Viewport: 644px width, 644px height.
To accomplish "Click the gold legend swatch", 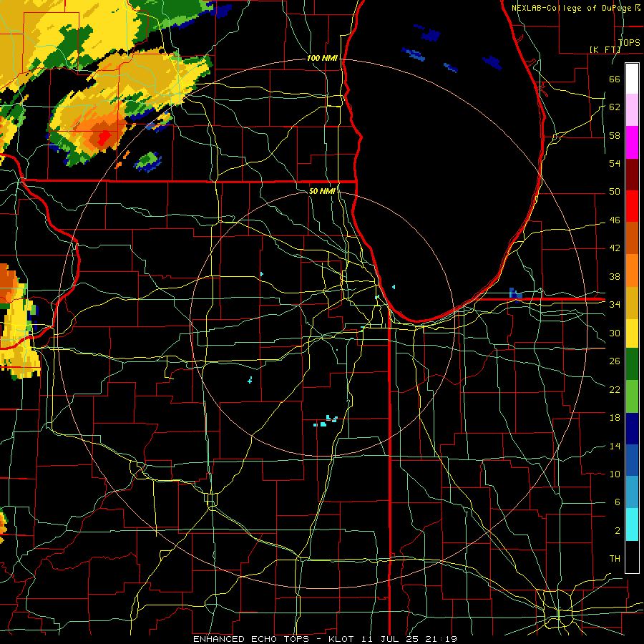I will click(x=632, y=302).
